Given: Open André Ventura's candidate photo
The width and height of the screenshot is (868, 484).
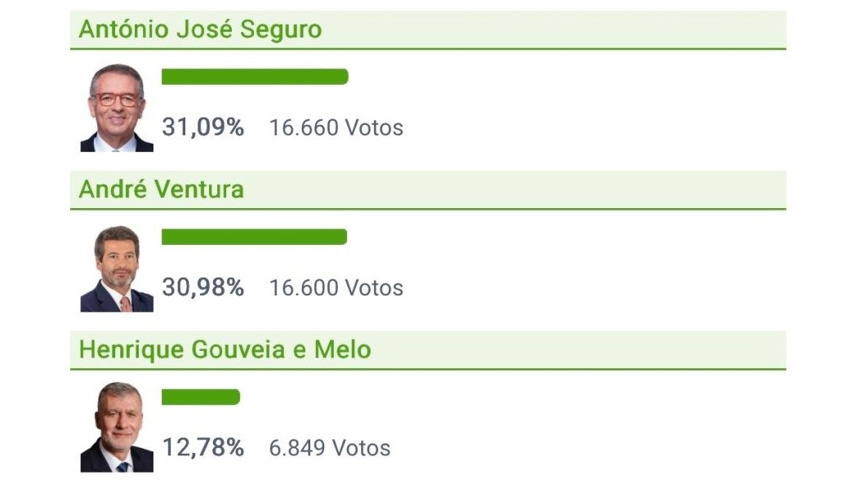Looking at the screenshot, I should coord(117,269).
